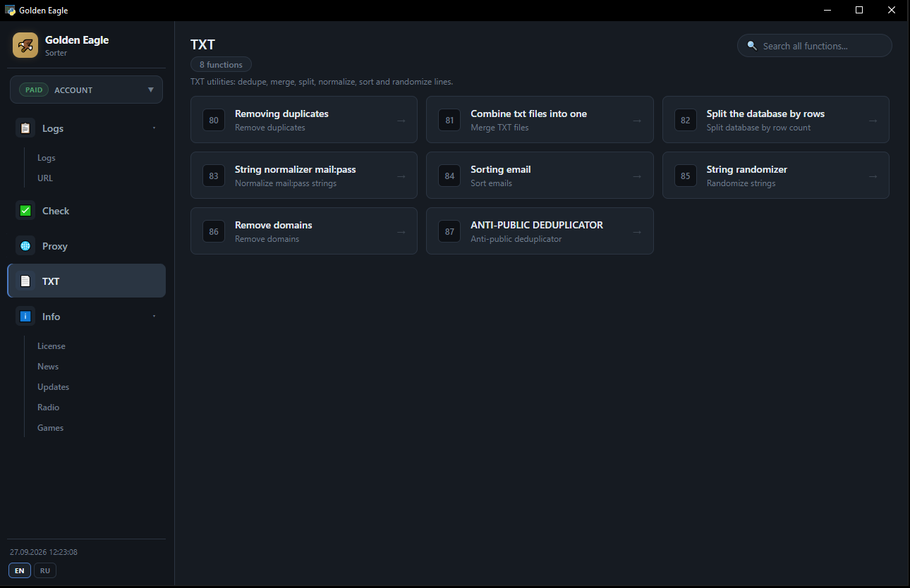
Task: Open Games under Info
Action: coord(51,428)
